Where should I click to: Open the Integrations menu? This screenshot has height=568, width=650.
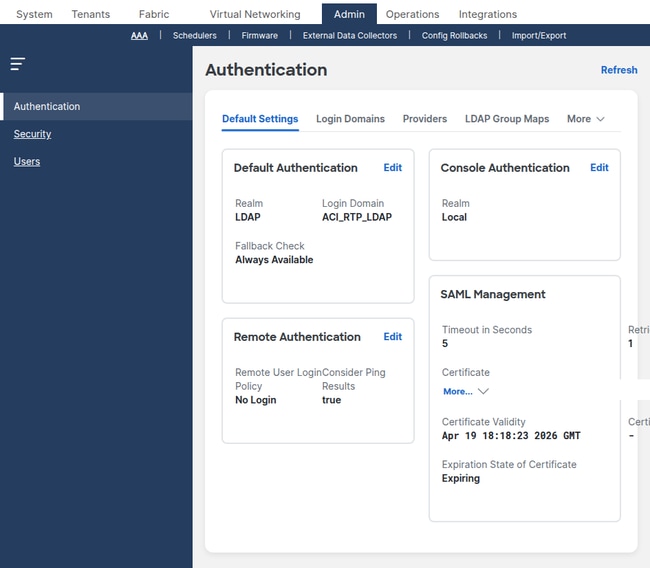pos(488,14)
